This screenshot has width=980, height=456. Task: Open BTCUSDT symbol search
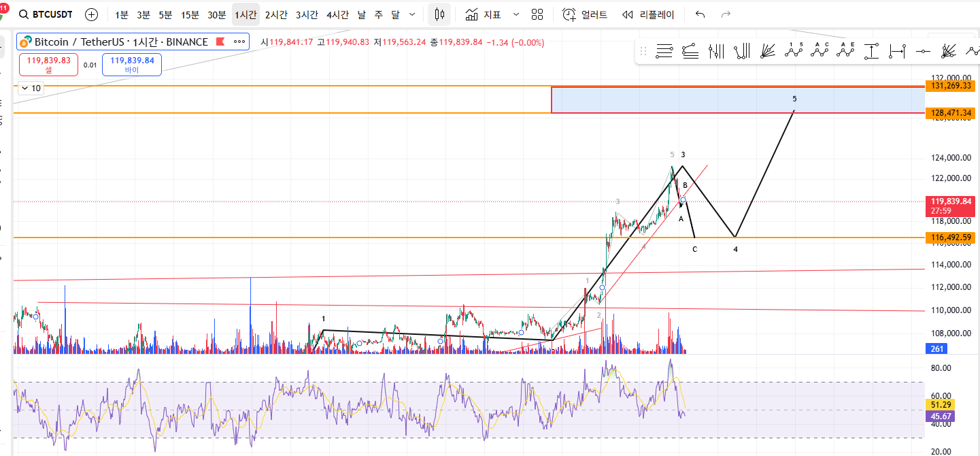point(47,14)
